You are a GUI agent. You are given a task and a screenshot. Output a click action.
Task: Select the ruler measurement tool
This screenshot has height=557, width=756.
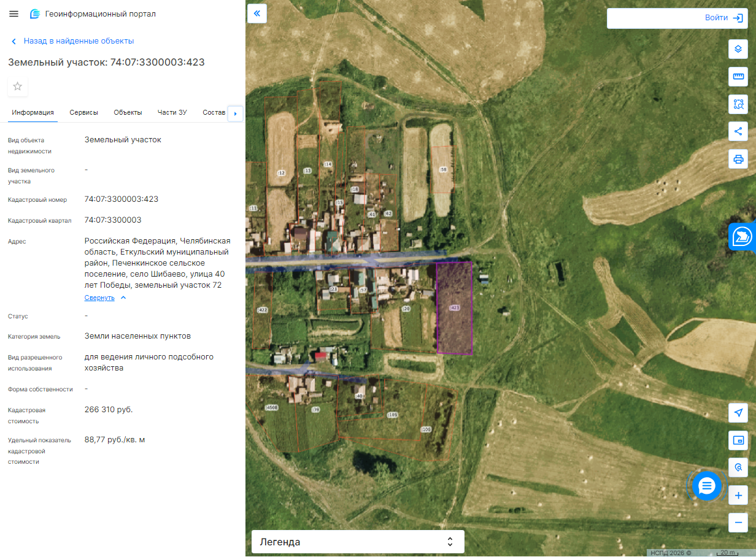pyautogui.click(x=738, y=77)
